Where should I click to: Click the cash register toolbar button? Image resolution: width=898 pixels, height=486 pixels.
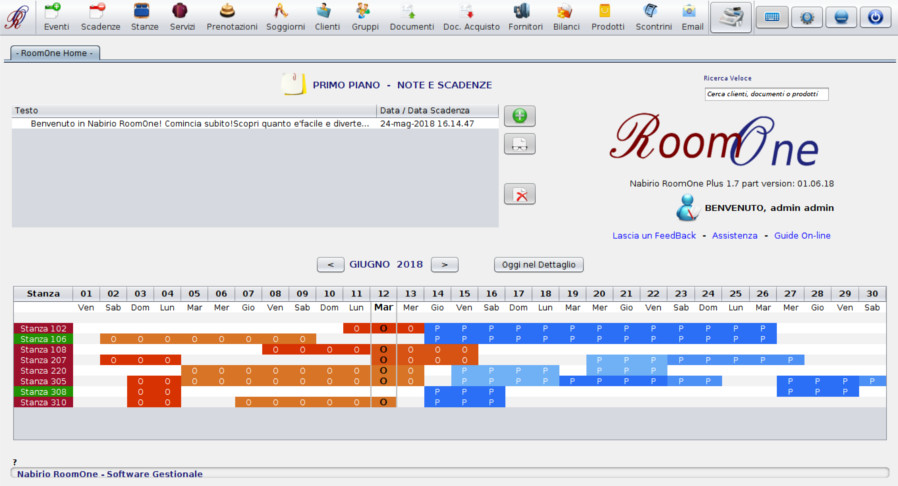click(x=731, y=17)
